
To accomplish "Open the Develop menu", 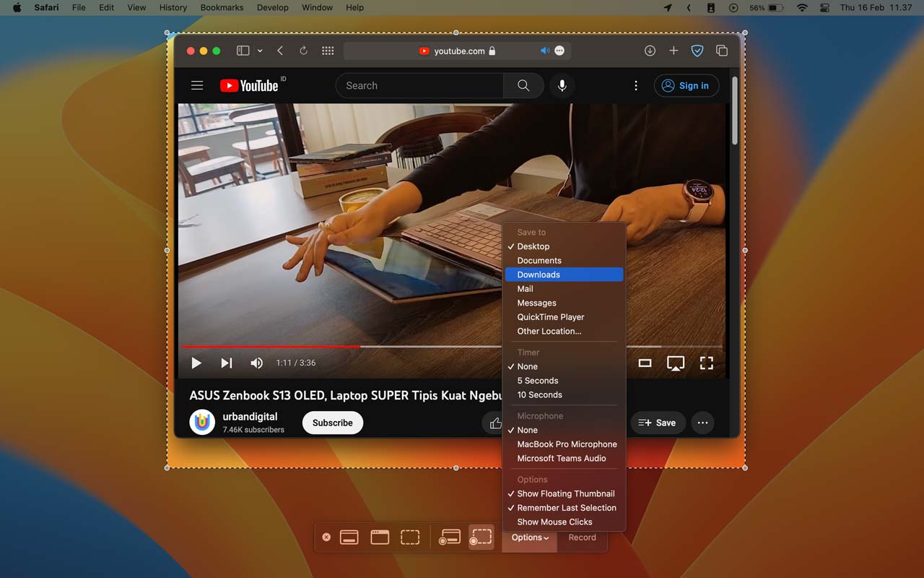I will click(272, 7).
